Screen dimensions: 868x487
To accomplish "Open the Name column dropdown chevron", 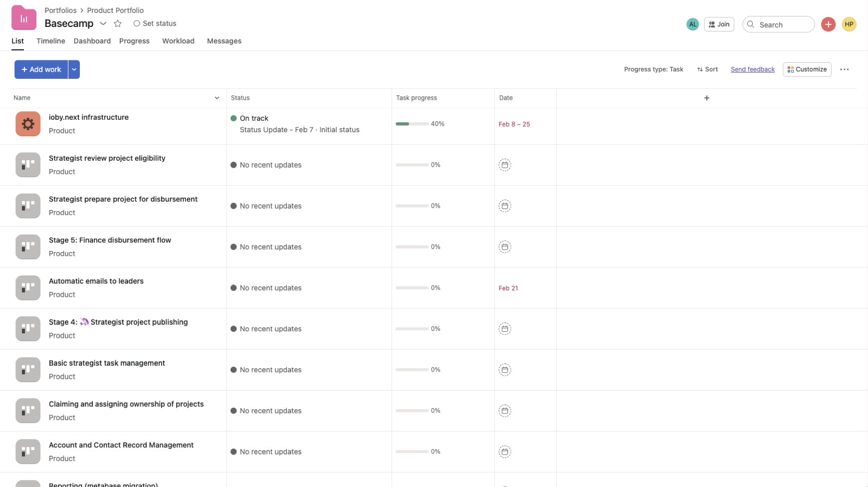I will (x=217, y=98).
